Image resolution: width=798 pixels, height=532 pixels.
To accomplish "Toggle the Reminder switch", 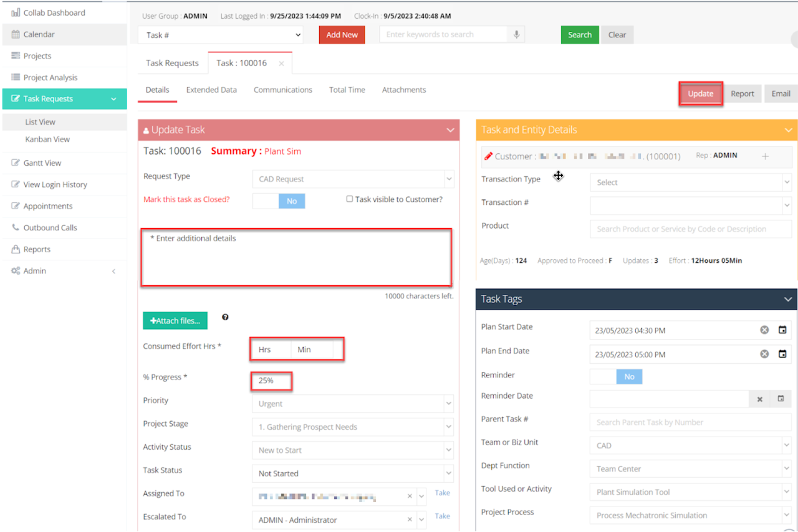I will pos(616,377).
